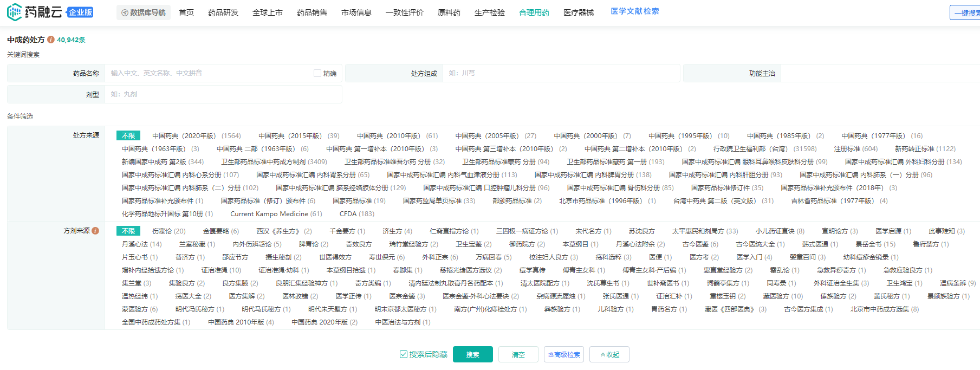Click the info icon next to 方剂来源
This screenshot has height=370, width=980.
coord(95,231)
